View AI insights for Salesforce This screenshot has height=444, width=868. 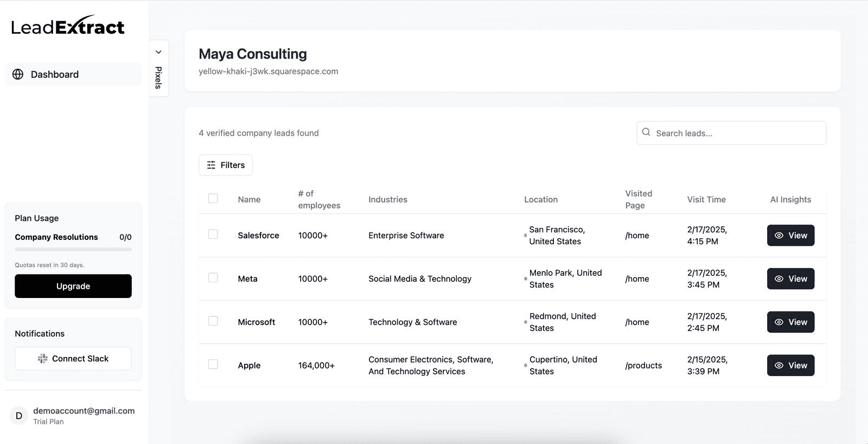pyautogui.click(x=790, y=236)
